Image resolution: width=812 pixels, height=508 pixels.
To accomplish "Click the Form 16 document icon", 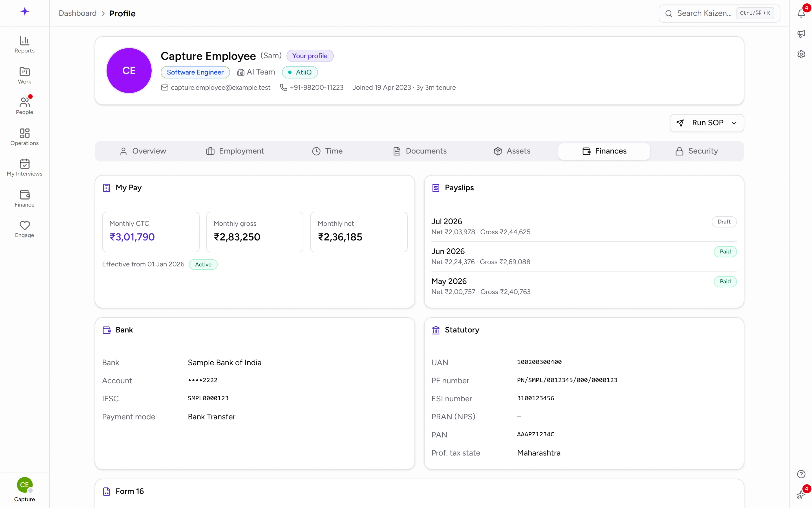I will coord(106,492).
